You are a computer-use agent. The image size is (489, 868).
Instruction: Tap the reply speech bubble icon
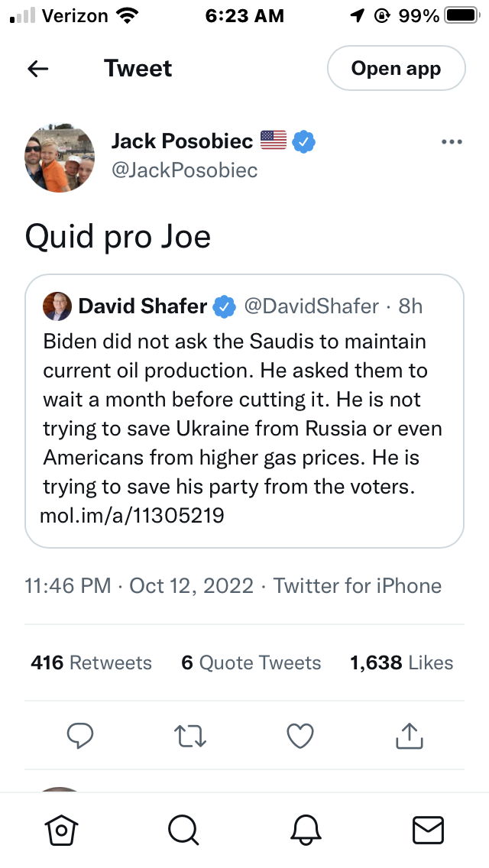[80, 736]
